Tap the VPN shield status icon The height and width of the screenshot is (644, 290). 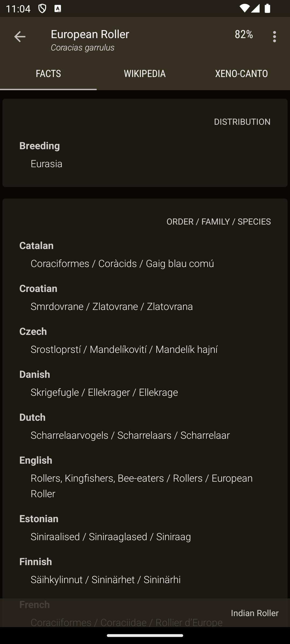[x=42, y=9]
